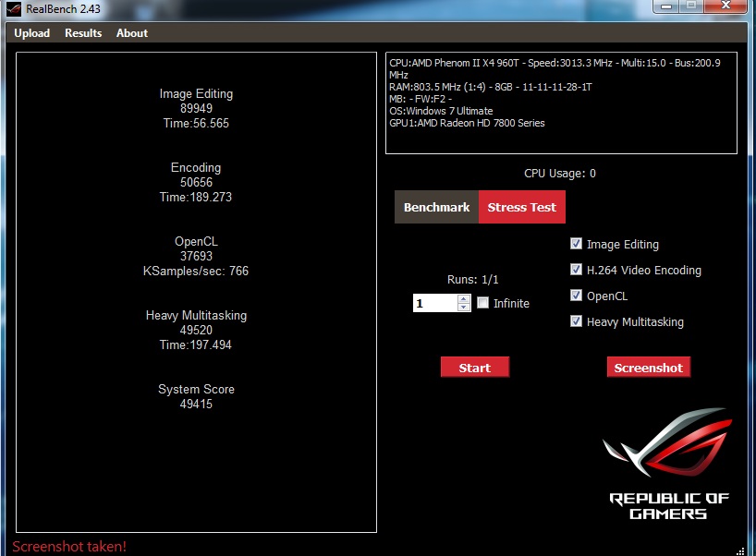Switch to the Stress Test tab
Viewport: 756px width, 556px height.
coord(521,207)
